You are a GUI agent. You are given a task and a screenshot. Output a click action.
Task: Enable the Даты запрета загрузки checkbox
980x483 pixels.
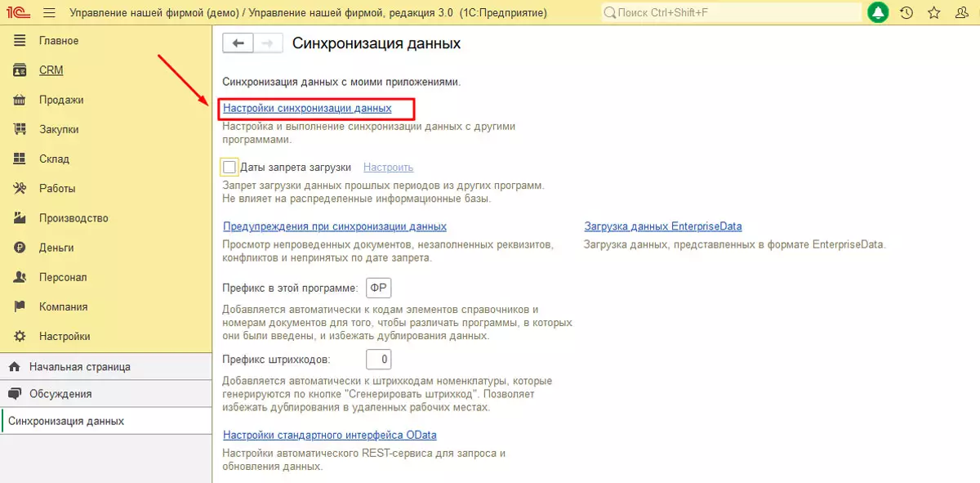[x=229, y=167]
